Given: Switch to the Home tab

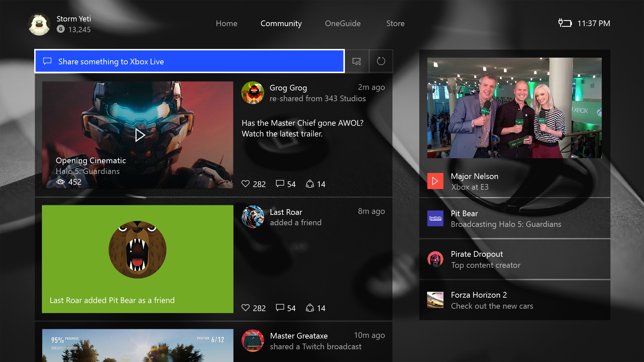Looking at the screenshot, I should (x=226, y=23).
